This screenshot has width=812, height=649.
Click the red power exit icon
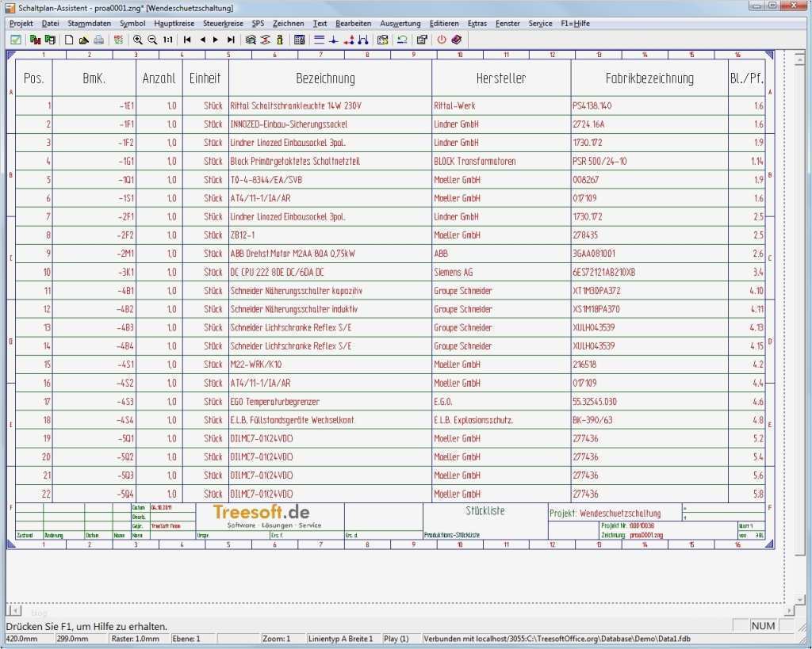pyautogui.click(x=442, y=39)
